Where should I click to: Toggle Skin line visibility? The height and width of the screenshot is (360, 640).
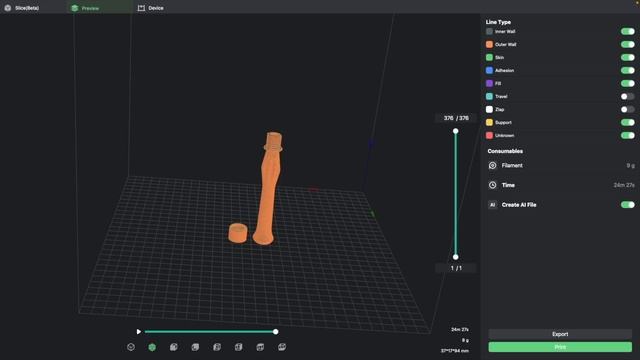coord(627,58)
